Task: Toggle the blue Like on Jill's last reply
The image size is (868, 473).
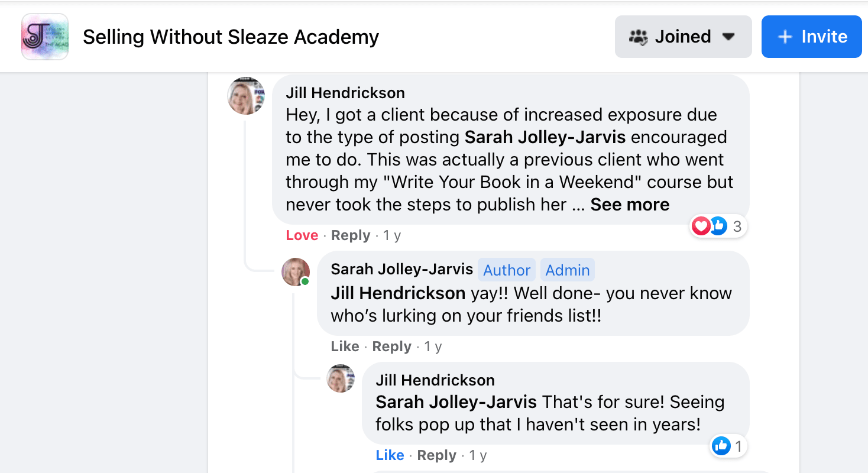Action: 390,455
